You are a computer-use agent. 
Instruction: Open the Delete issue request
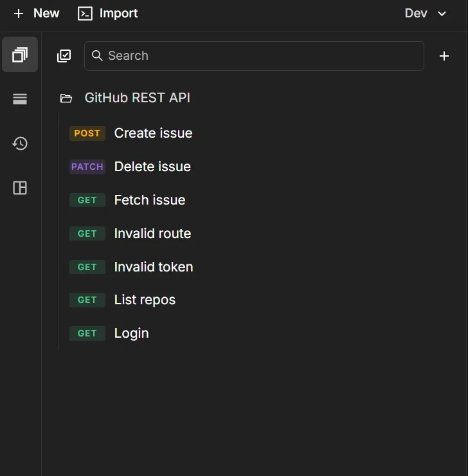(152, 167)
